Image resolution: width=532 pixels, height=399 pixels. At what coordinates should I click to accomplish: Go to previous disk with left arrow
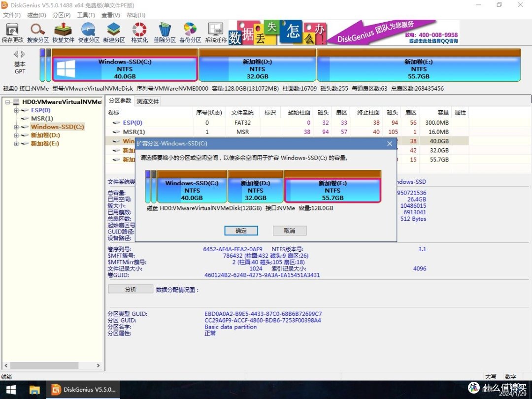16,54
